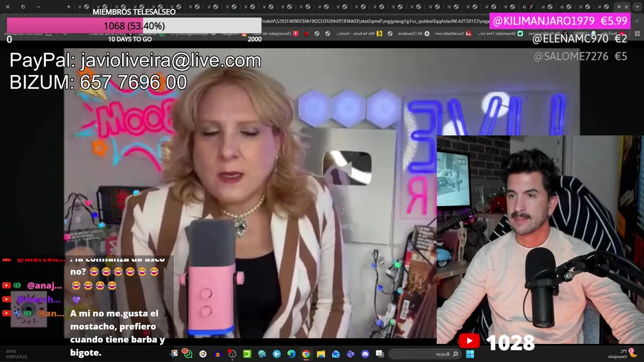
Task: Click the @ELENAMC970 €2 donation text
Action: (x=580, y=39)
